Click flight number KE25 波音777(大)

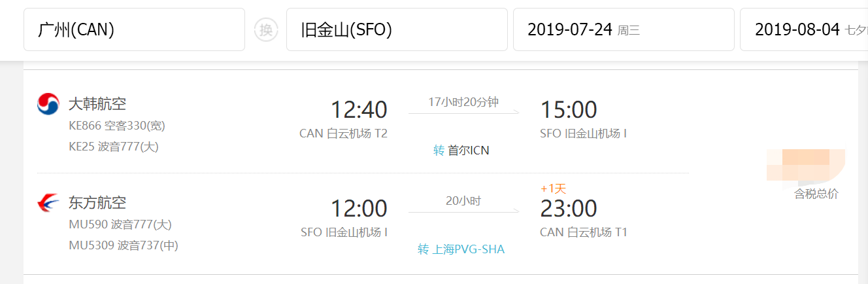[114, 147]
